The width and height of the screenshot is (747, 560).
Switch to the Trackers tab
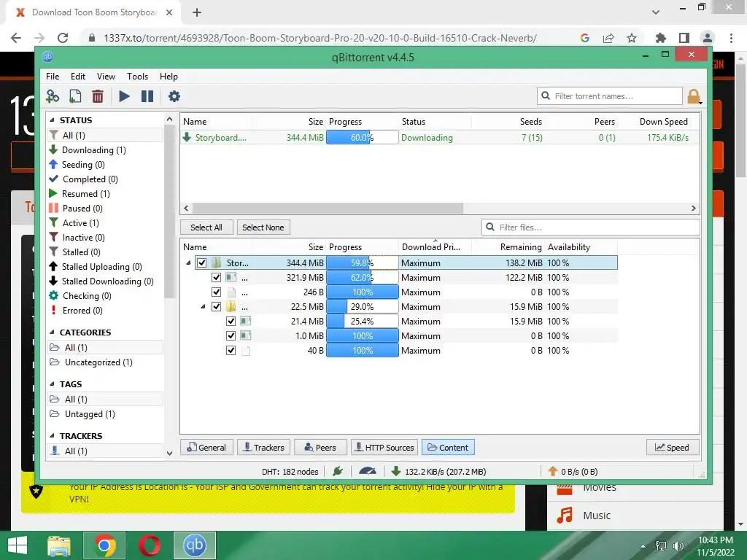[263, 448]
